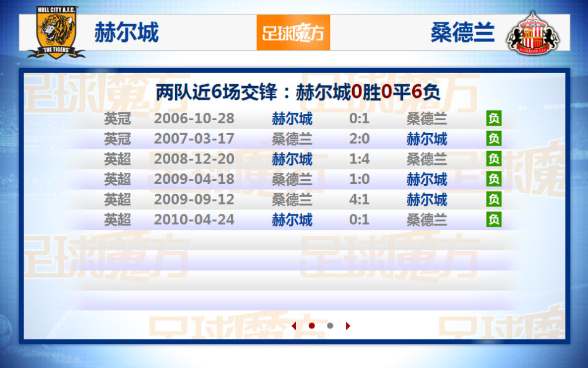Click the green 负 badge for 2009-09-12 match
This screenshot has height=368, width=588.
[493, 199]
